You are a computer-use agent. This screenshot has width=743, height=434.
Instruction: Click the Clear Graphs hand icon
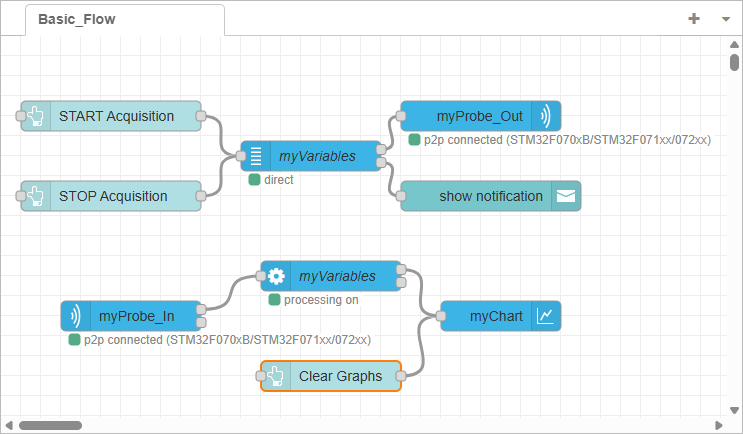276,376
